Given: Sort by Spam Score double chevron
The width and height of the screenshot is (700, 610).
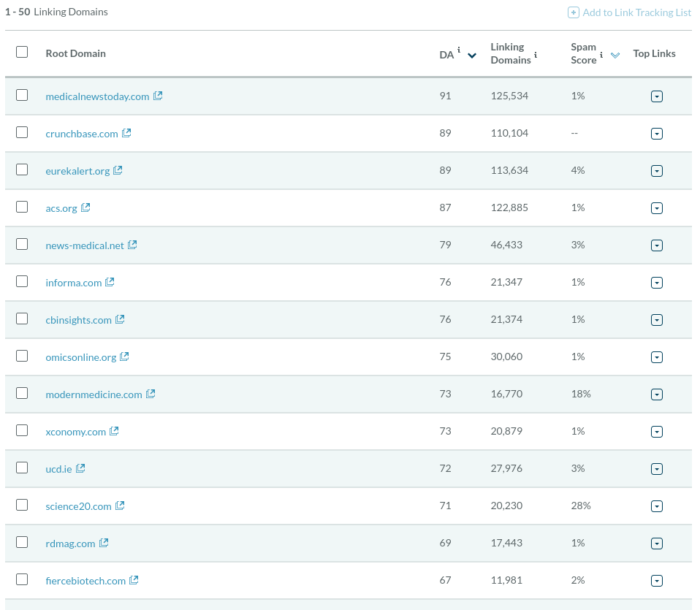Looking at the screenshot, I should pos(615,56).
